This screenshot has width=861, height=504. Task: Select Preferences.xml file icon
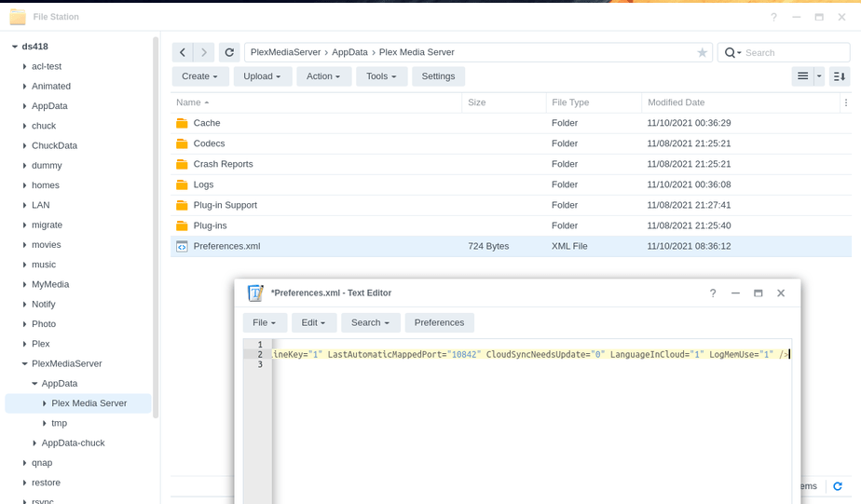pyautogui.click(x=182, y=247)
